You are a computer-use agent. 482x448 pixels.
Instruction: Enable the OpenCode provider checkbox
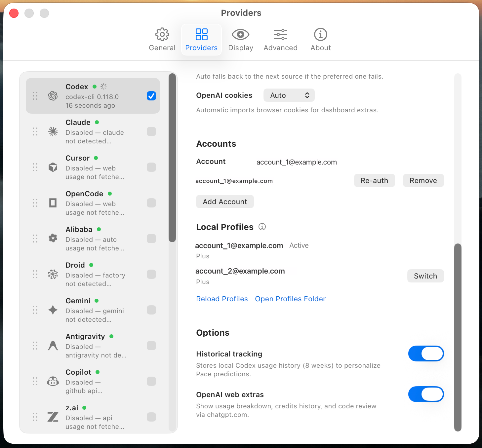151,203
